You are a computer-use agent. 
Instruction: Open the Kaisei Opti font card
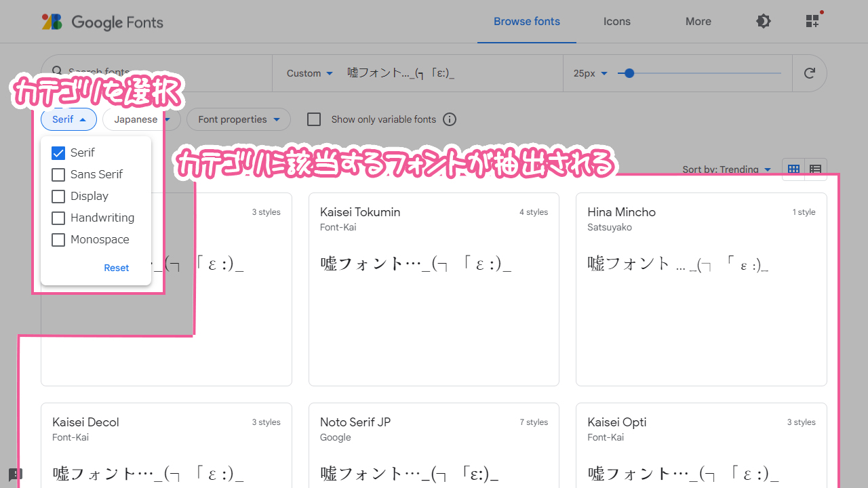point(701,445)
